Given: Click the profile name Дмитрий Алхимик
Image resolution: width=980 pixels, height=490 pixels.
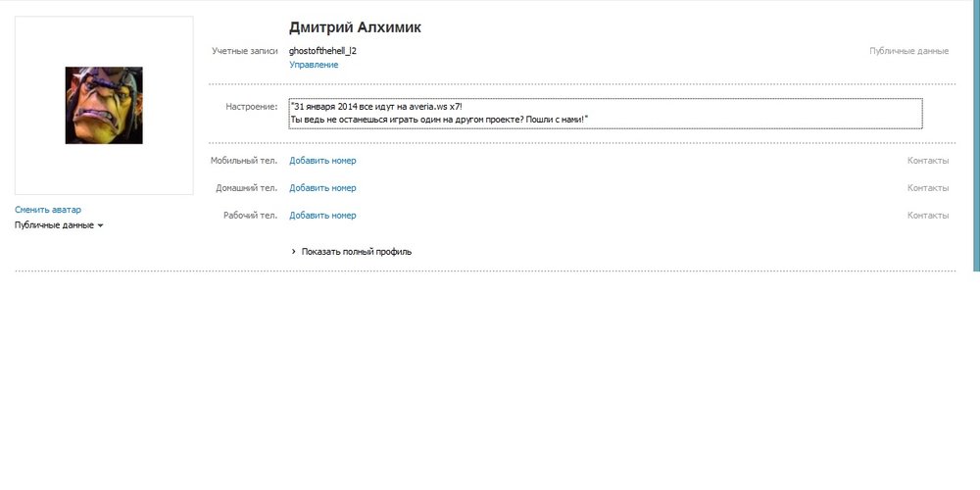Looking at the screenshot, I should click(356, 27).
